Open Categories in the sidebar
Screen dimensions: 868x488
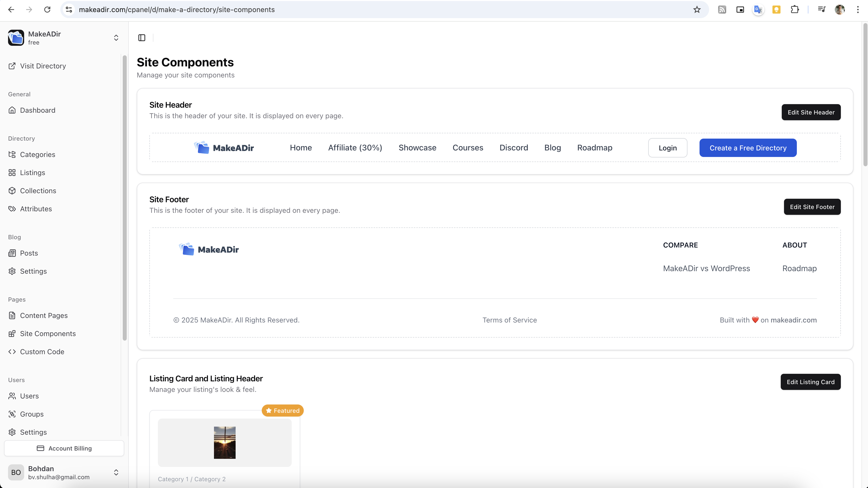(x=37, y=154)
